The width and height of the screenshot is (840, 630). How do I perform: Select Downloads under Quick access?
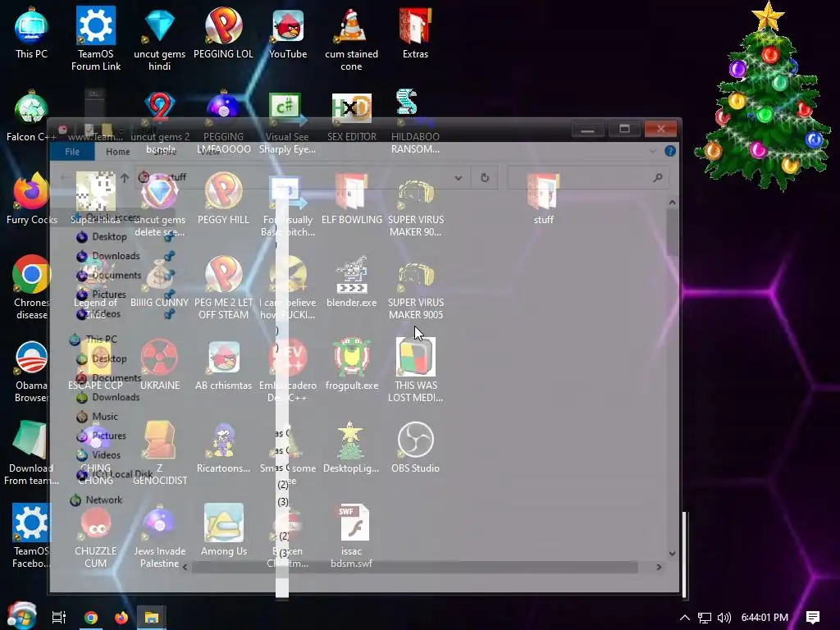[x=116, y=256]
